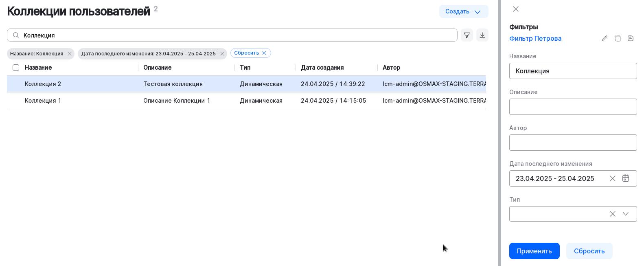The height and width of the screenshot is (266, 644).
Task: Open the calendar date picker icon
Action: [626, 178]
